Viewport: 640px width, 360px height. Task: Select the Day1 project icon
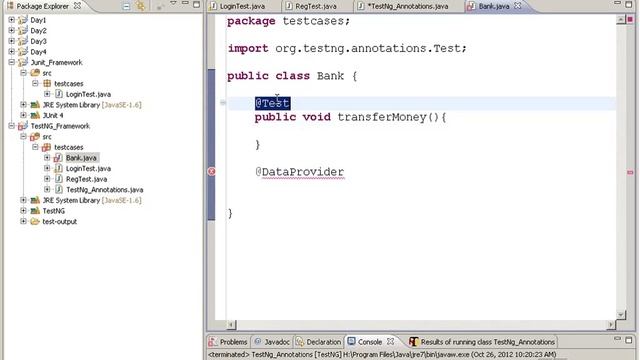23,20
